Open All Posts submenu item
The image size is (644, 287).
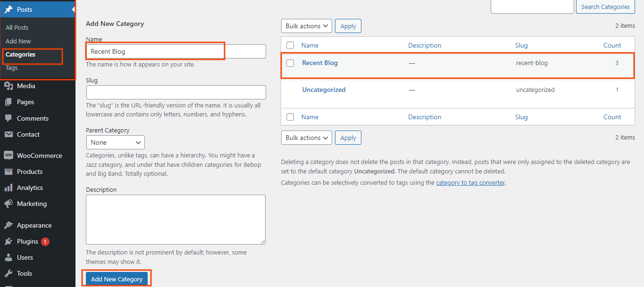pos(17,28)
